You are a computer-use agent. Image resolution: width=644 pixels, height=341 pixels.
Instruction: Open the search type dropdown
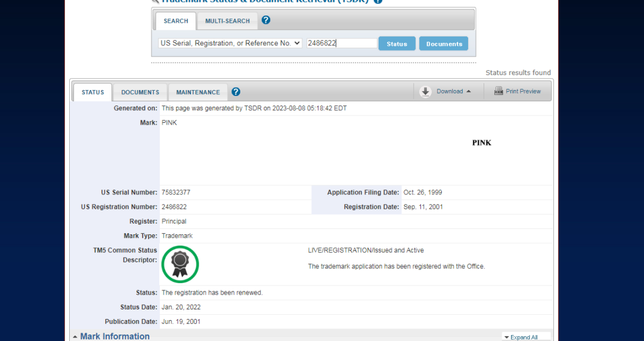(230, 43)
